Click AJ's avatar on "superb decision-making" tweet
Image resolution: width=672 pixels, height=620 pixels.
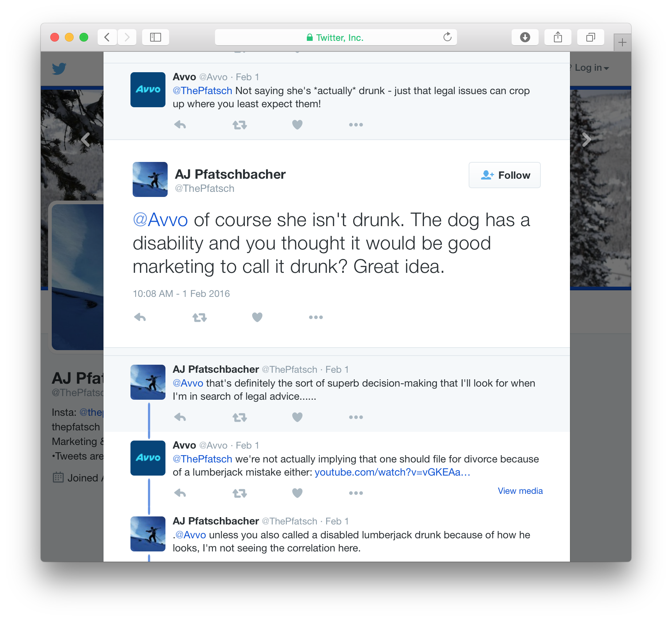[148, 382]
